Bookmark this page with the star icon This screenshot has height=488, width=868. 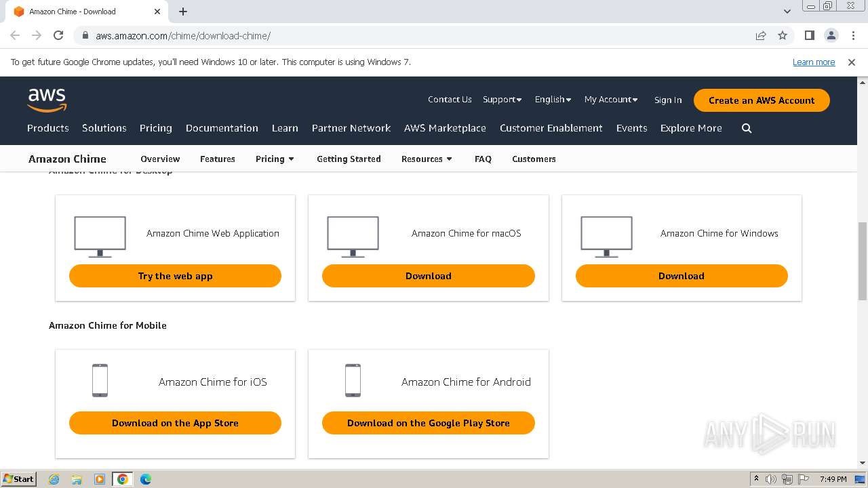783,36
